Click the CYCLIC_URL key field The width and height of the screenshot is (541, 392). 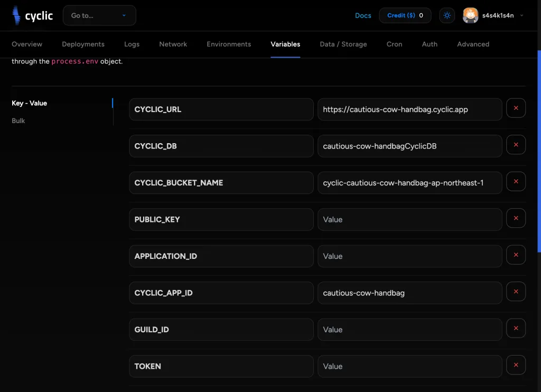tap(221, 109)
